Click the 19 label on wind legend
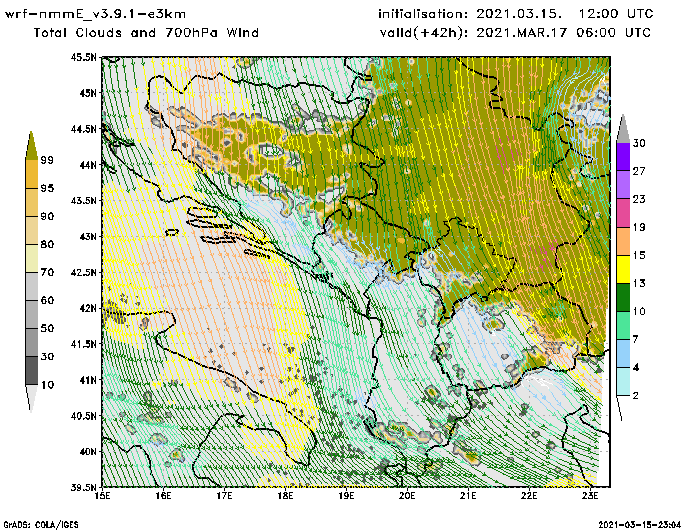700x530 pixels. coord(639,227)
